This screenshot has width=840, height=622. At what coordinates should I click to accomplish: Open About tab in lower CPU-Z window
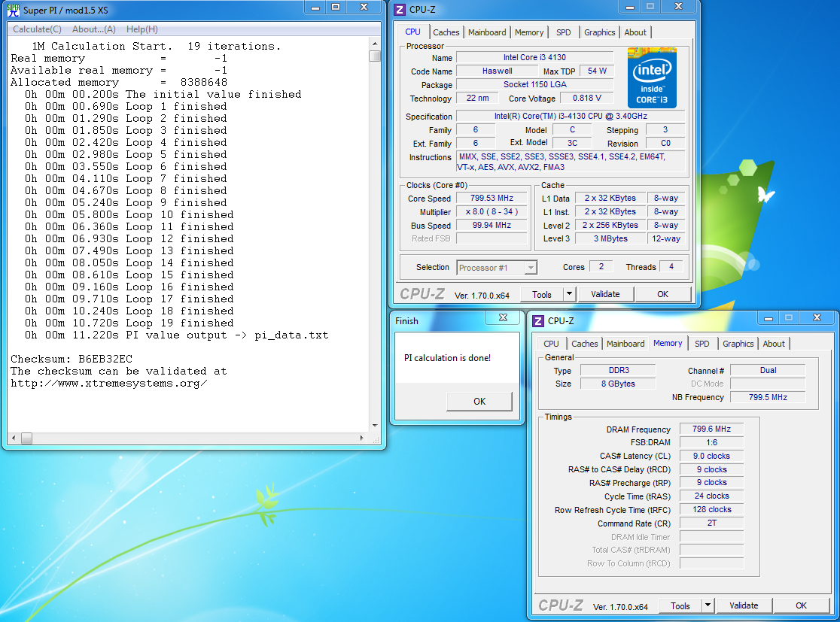[774, 344]
